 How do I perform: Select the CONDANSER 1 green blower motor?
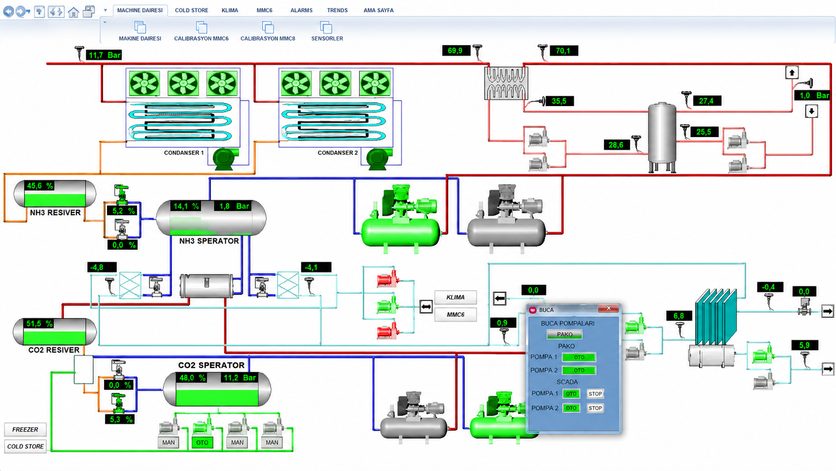225,159
